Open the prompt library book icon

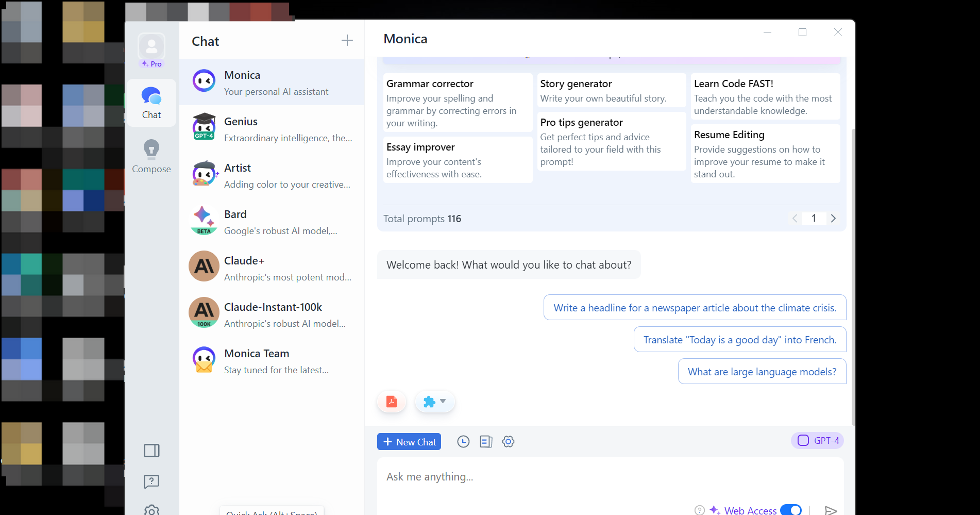[486, 442]
